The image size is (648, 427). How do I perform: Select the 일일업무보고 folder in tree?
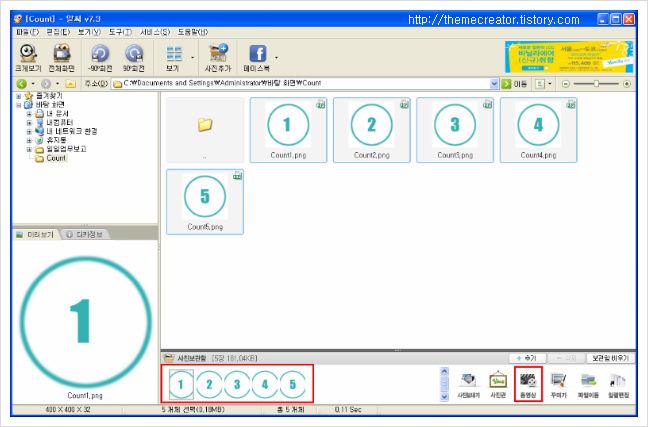click(x=66, y=149)
